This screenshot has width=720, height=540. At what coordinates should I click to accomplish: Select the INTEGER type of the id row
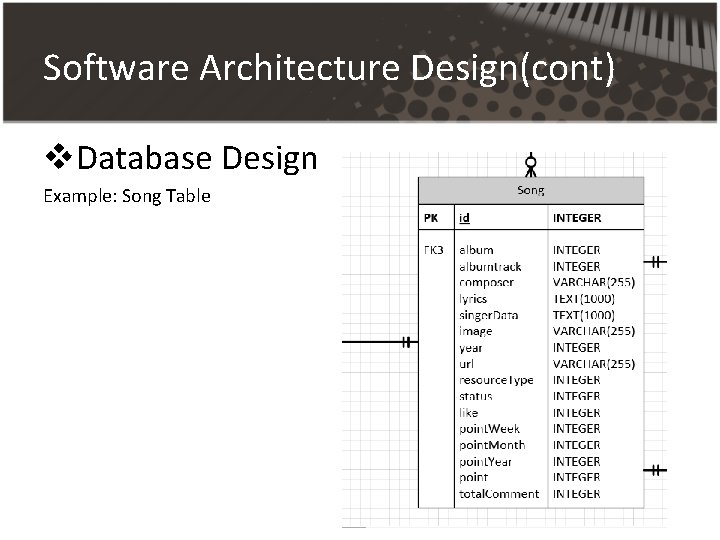click(577, 218)
